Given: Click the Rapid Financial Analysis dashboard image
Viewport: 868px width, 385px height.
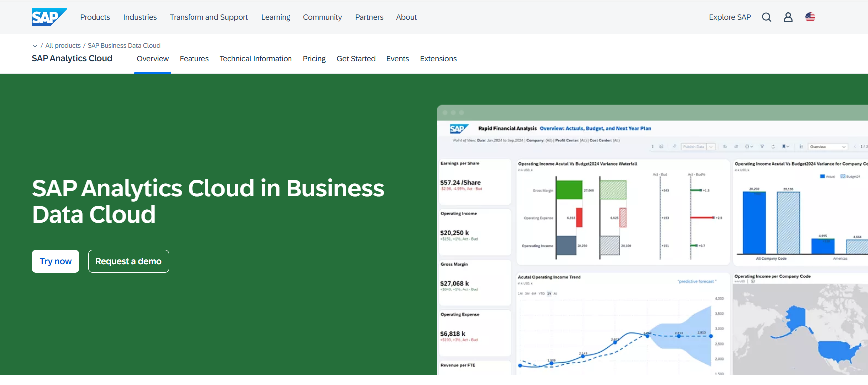Looking at the screenshot, I should [652, 240].
